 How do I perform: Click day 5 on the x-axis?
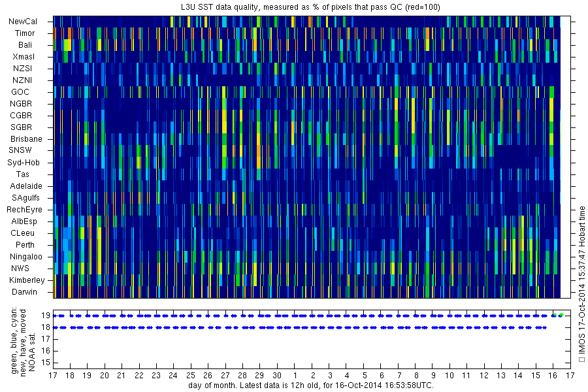(x=365, y=376)
